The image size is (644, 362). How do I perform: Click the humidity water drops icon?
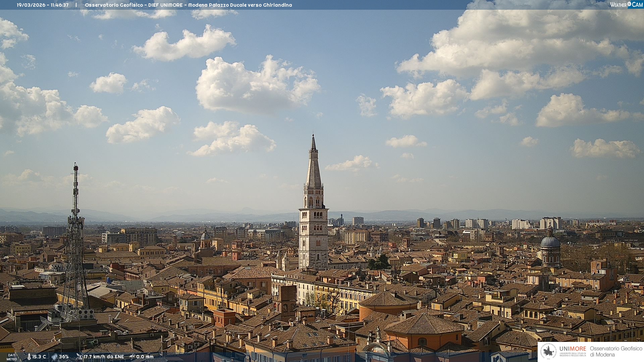click(54, 357)
